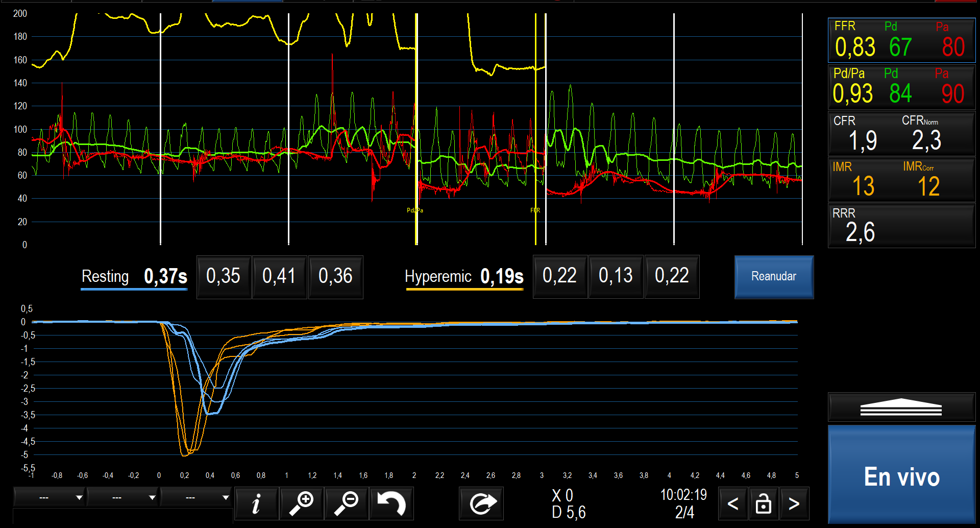Select resting measurement value 0,35
Viewport: 980px width, 528px height.
224,277
